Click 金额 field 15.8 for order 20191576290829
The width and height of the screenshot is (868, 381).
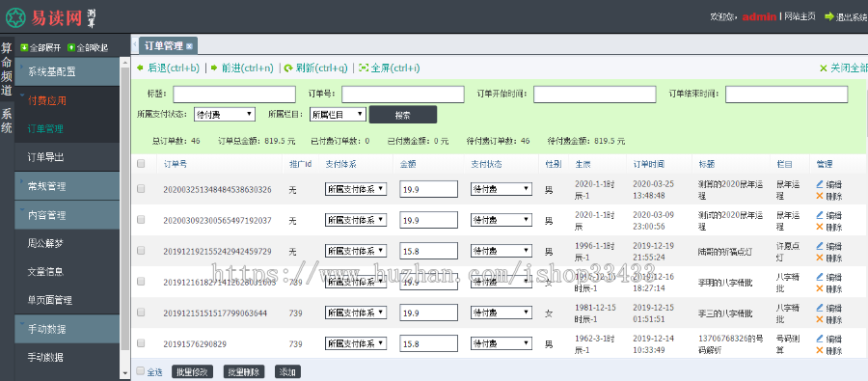[429, 344]
